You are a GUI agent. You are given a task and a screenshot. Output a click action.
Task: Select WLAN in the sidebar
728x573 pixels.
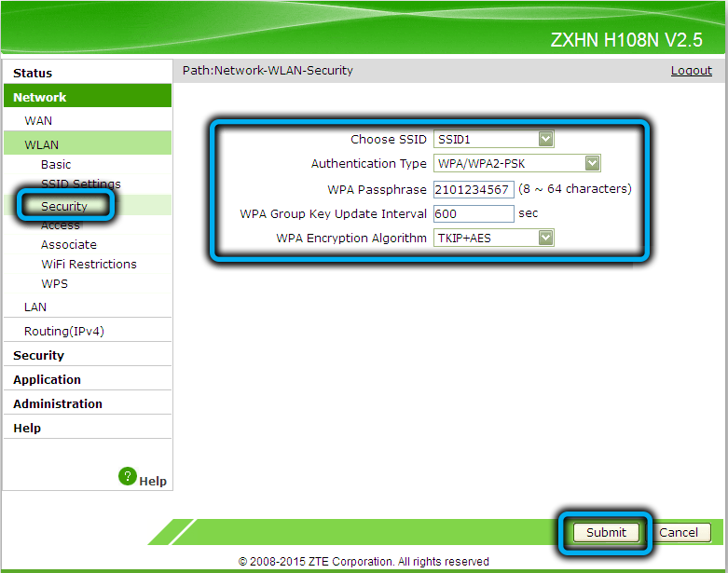(41, 144)
